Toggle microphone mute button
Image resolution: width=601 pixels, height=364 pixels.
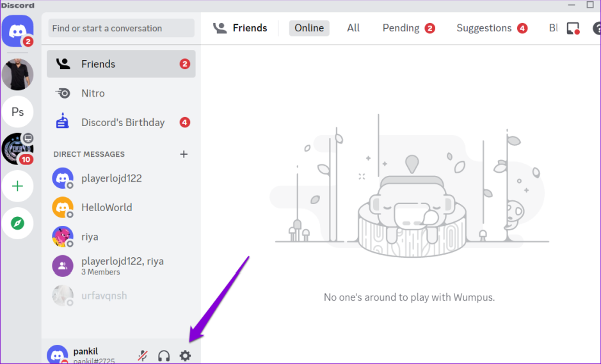[x=143, y=356]
